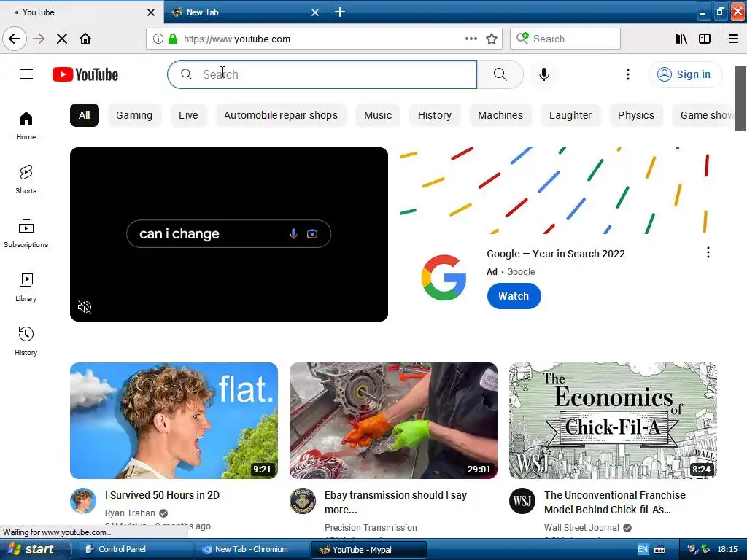Select the Automobile repair shops chip
Screen dimensions: 747x560
[281, 115]
